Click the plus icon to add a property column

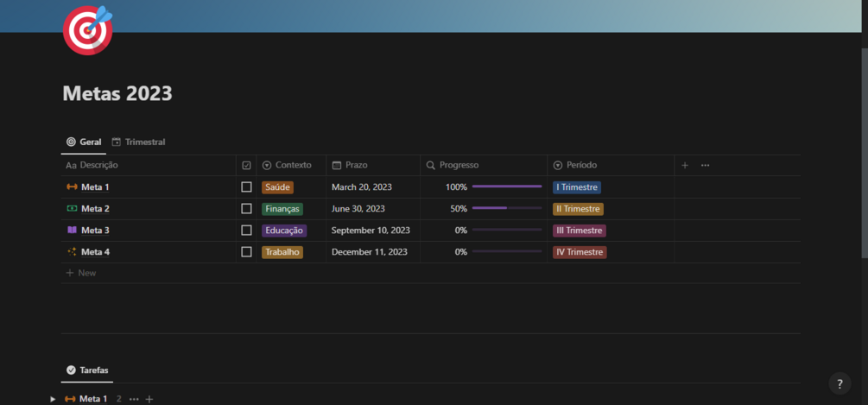685,166
